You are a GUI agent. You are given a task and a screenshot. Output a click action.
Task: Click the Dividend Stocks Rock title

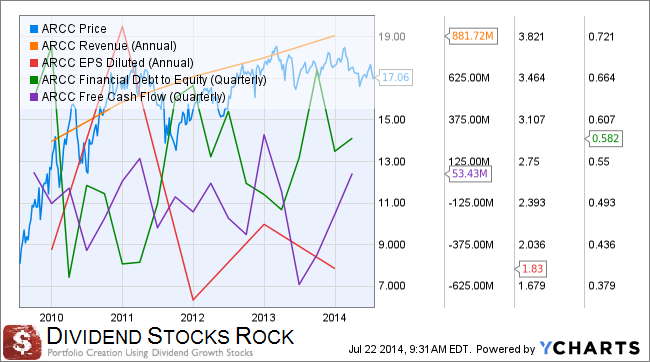tap(170, 336)
